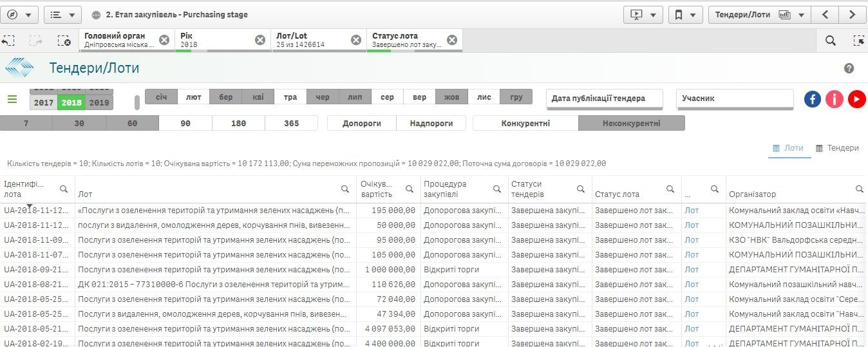Open the YouTube red icon

[x=856, y=98]
